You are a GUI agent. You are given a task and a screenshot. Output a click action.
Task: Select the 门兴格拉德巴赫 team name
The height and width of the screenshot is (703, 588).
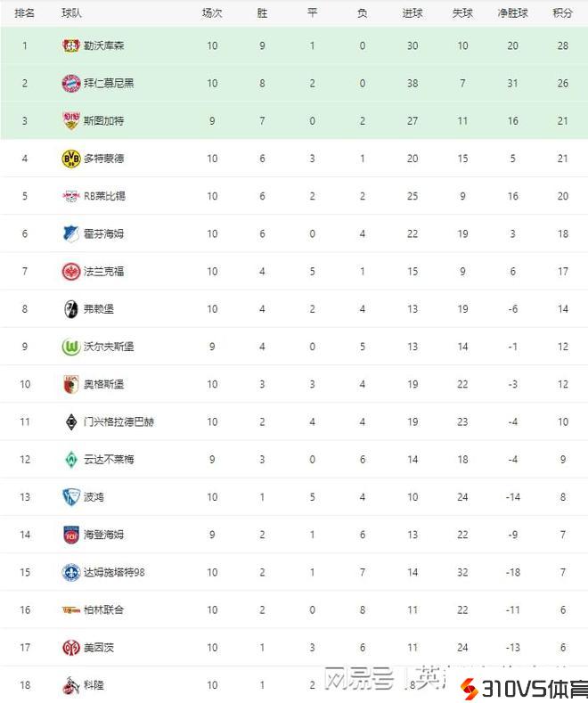(x=118, y=421)
